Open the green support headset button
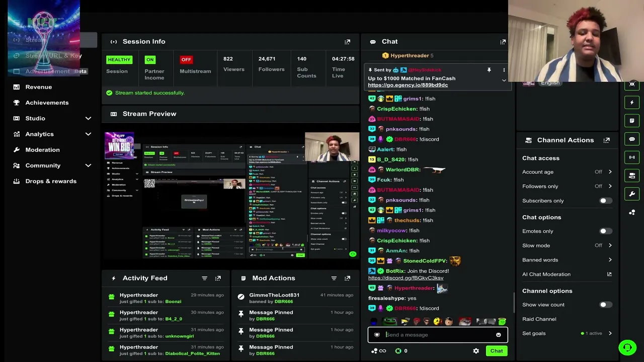This screenshot has width=644, height=362. 627,347
